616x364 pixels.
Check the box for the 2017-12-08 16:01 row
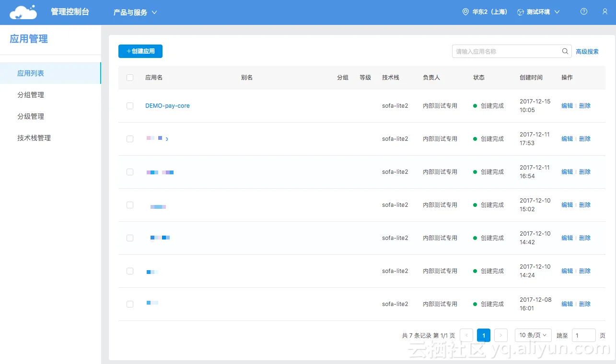130,304
